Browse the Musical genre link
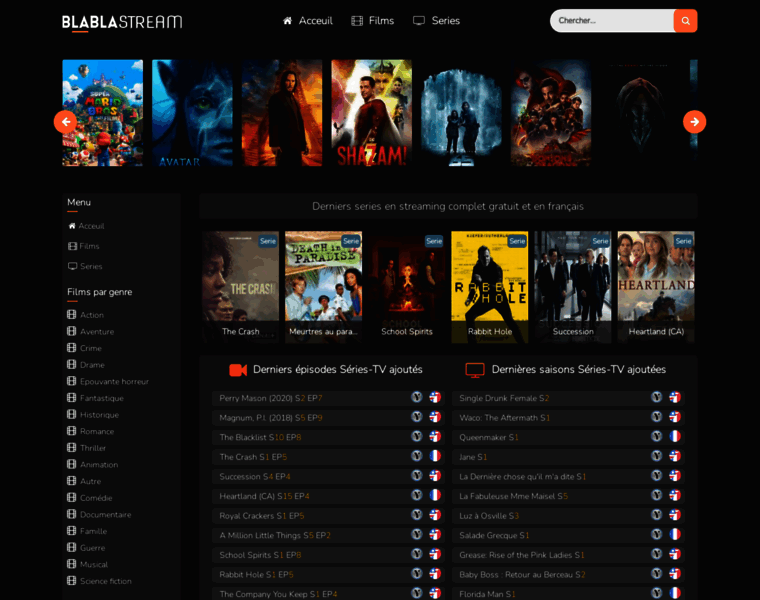The image size is (760, 600). pyautogui.click(x=94, y=564)
